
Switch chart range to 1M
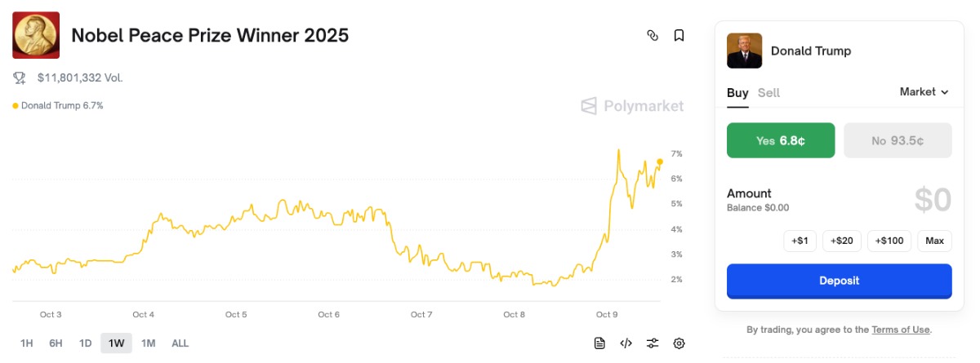pos(148,343)
